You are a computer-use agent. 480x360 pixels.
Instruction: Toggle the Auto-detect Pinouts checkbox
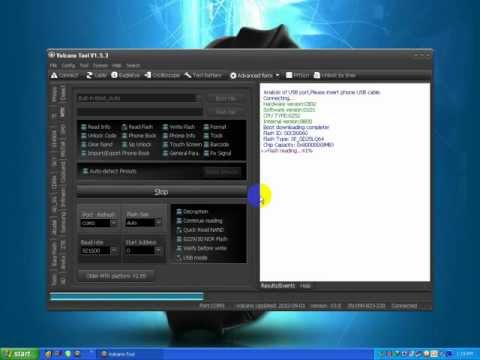[x=85, y=171]
